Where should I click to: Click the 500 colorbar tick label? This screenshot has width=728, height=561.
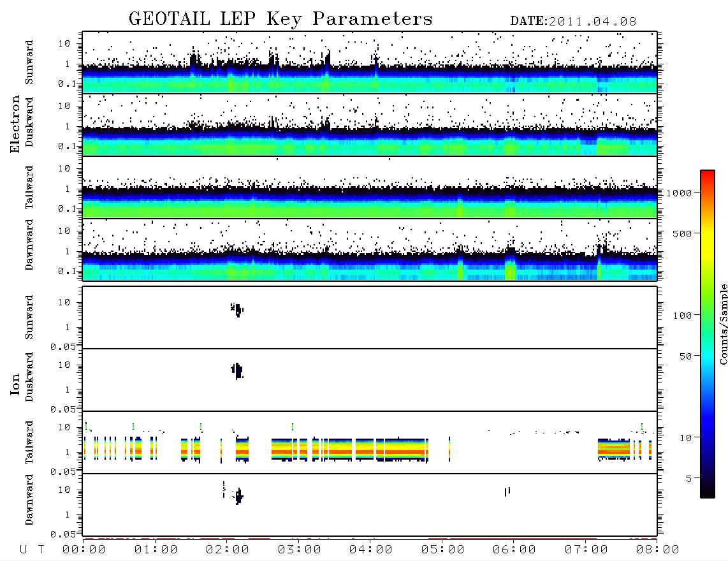[682, 233]
